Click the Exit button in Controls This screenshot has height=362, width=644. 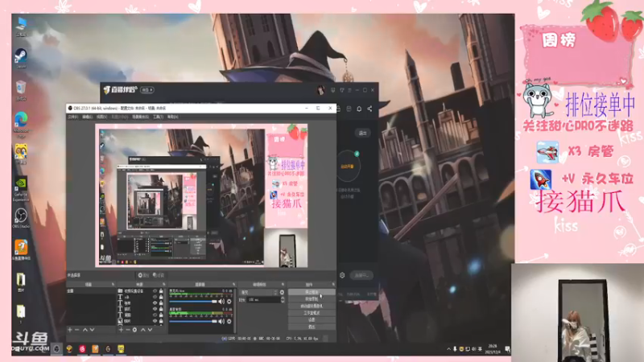click(x=312, y=327)
